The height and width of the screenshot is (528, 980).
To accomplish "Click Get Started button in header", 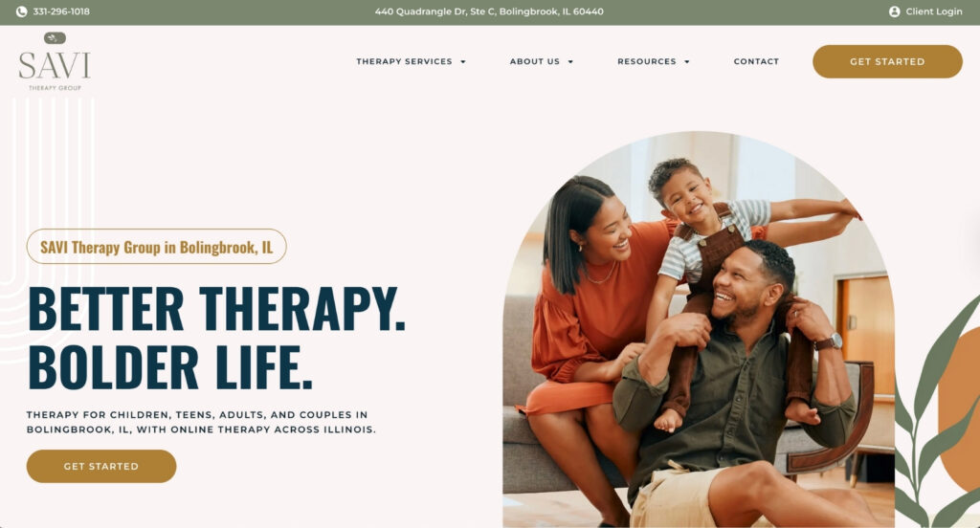I will pos(887,61).
